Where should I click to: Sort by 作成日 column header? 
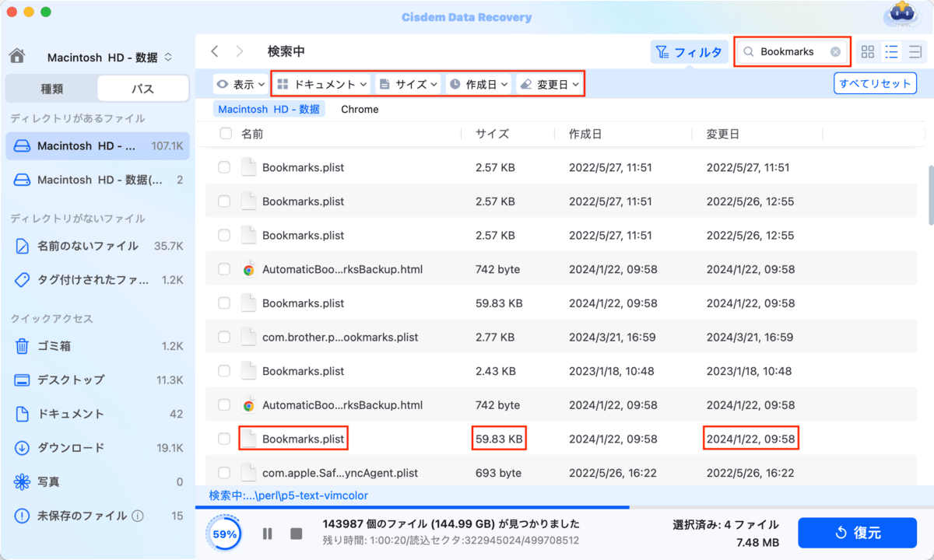tap(585, 134)
